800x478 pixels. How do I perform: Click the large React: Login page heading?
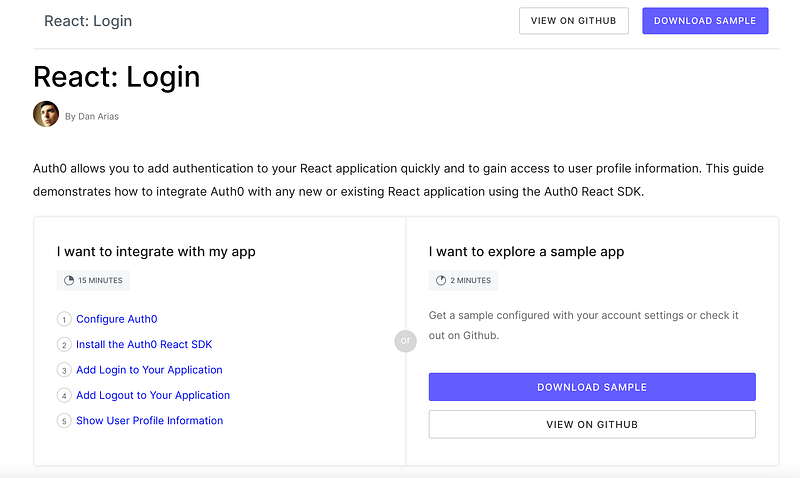coord(117,77)
